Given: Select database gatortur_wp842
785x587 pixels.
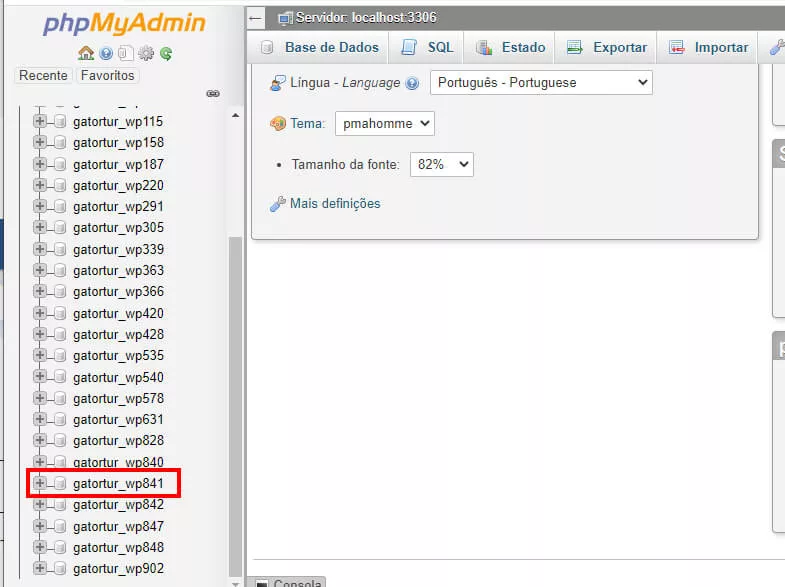Looking at the screenshot, I should pyautogui.click(x=118, y=504).
